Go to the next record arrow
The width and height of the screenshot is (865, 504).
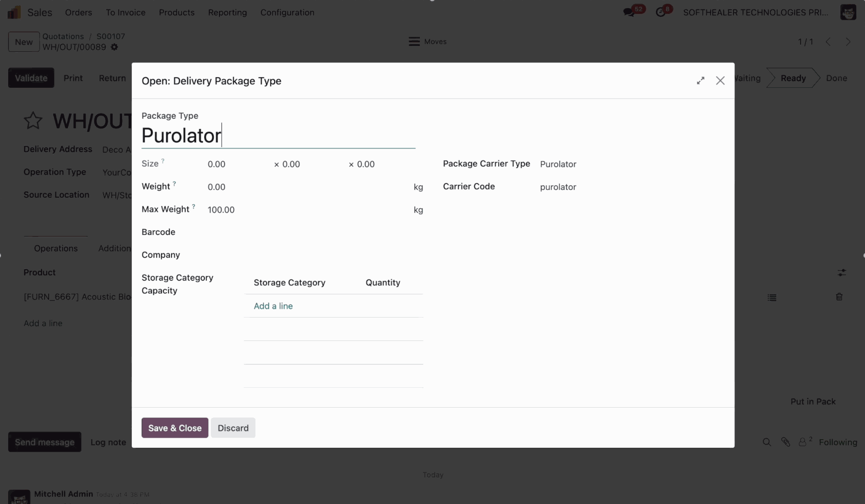(x=848, y=41)
